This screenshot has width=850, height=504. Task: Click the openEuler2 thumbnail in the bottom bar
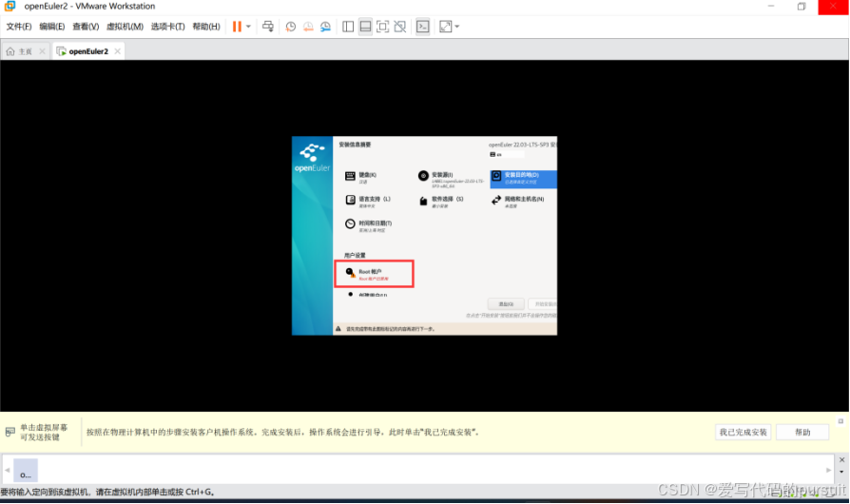(x=26, y=470)
